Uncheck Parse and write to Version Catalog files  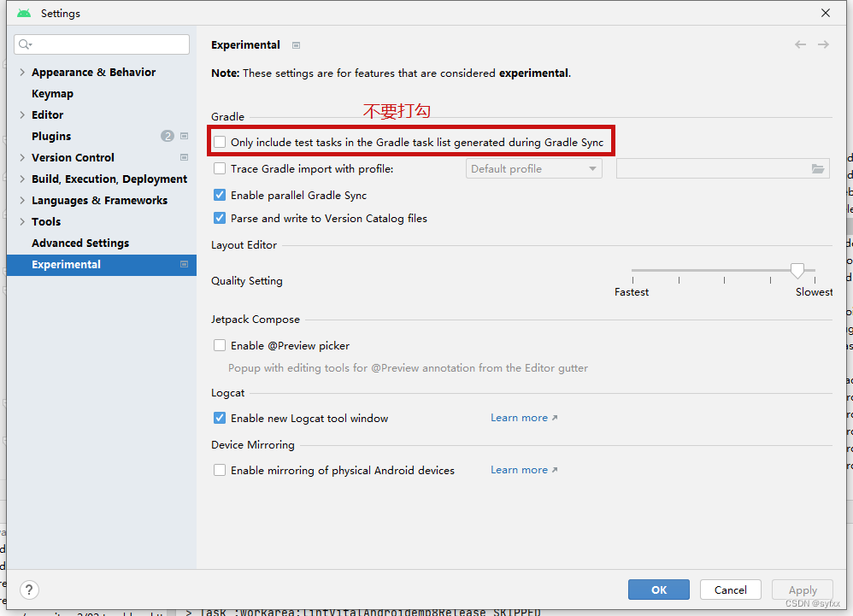(x=220, y=218)
